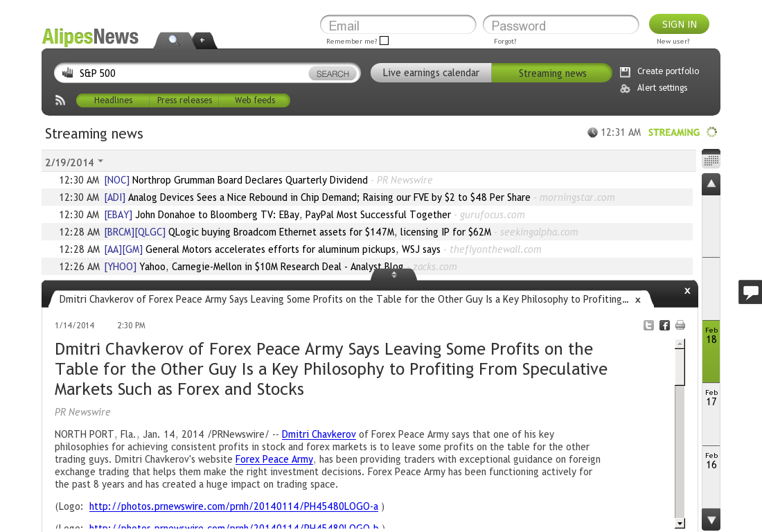The image size is (762, 532).
Task: Select Feb 16 on the timeline
Action: click(711, 477)
